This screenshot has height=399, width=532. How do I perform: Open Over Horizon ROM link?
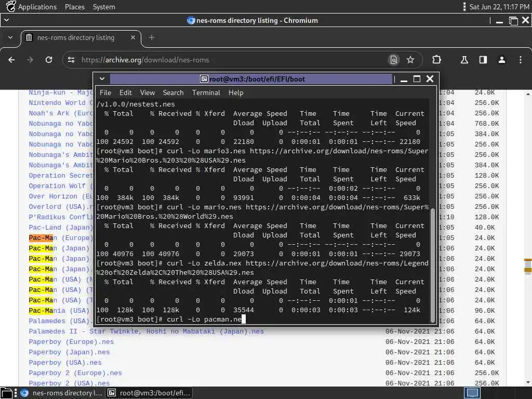tap(60, 196)
